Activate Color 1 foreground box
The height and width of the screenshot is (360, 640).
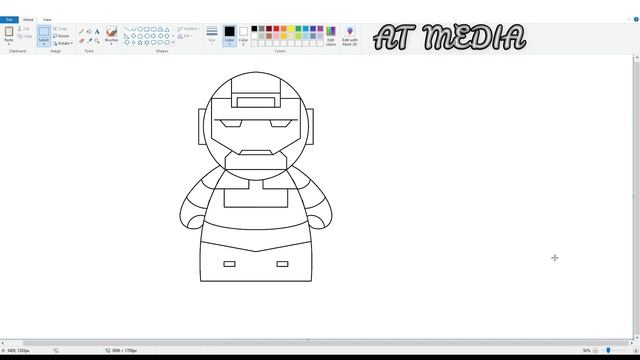[x=229, y=36]
